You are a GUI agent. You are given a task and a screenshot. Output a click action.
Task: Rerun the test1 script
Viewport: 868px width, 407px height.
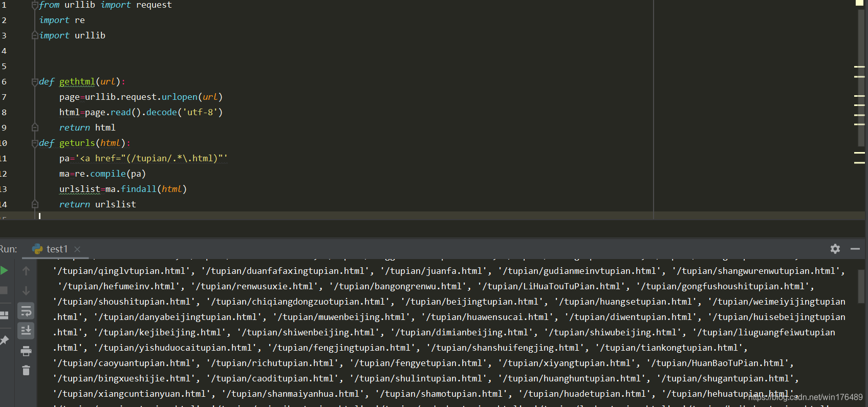point(4,271)
